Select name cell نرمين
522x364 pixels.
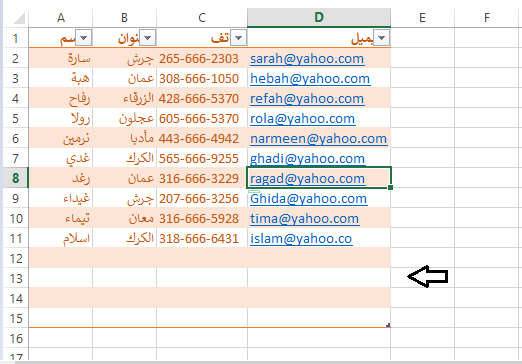point(61,139)
